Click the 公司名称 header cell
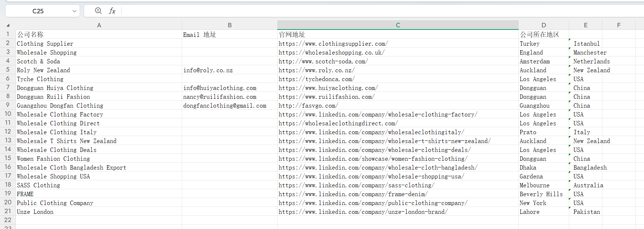Screen dimensions: 644x229 click(99, 34)
